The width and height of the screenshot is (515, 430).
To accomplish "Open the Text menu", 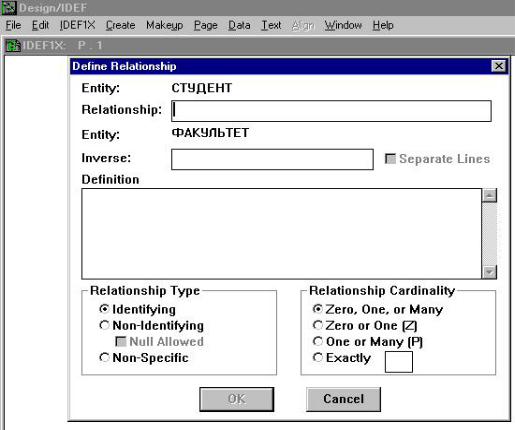I will tap(271, 25).
